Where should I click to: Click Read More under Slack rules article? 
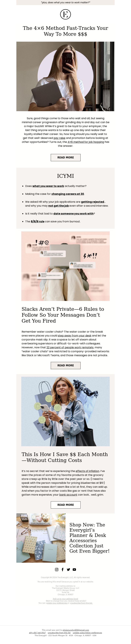66,365
